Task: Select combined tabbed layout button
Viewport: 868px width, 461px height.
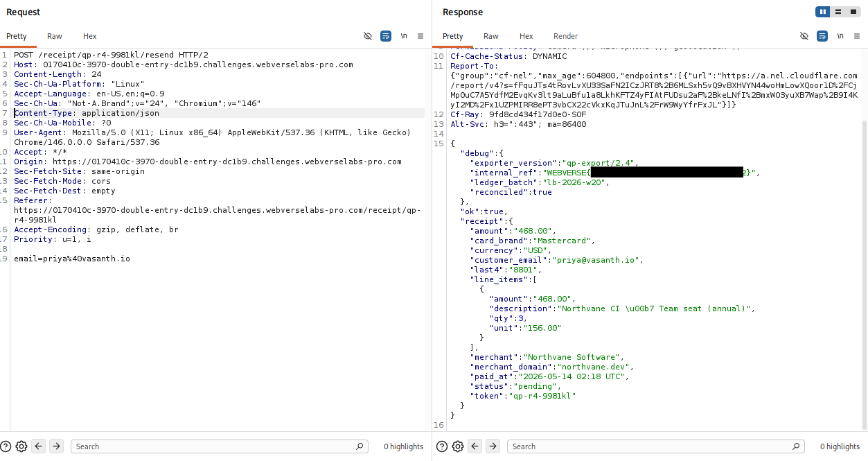Action: tap(853, 12)
